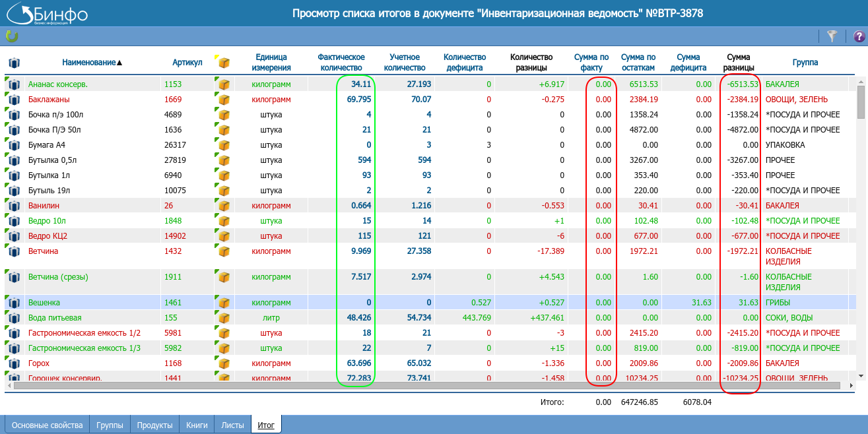Open the purple help question icon

[x=859, y=36]
